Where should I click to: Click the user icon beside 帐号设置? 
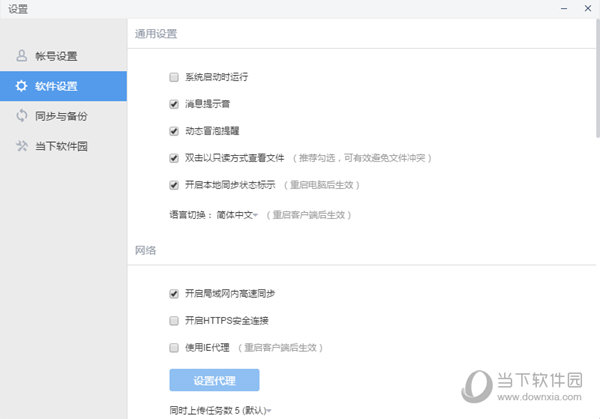point(21,56)
